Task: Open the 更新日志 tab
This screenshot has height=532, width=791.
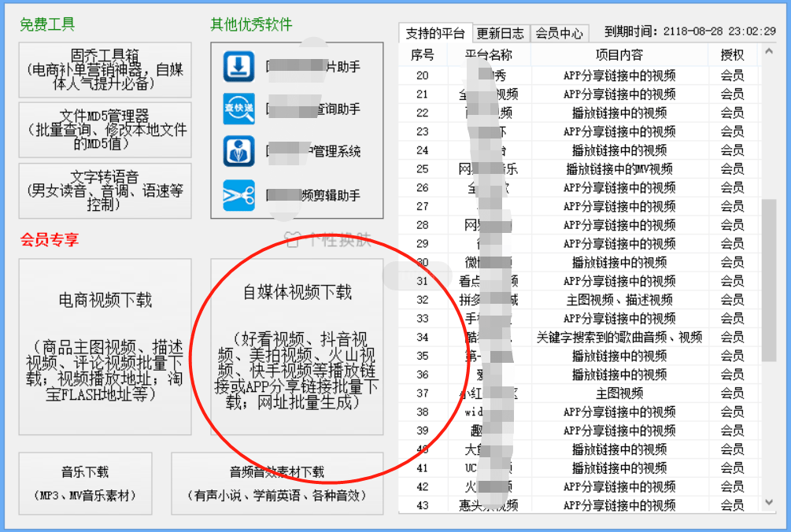Action: 501,33
